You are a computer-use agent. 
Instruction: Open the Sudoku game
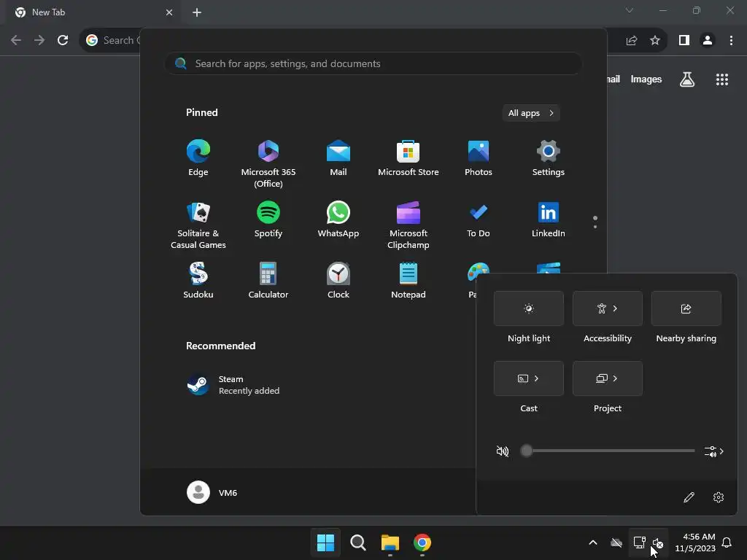click(x=198, y=281)
